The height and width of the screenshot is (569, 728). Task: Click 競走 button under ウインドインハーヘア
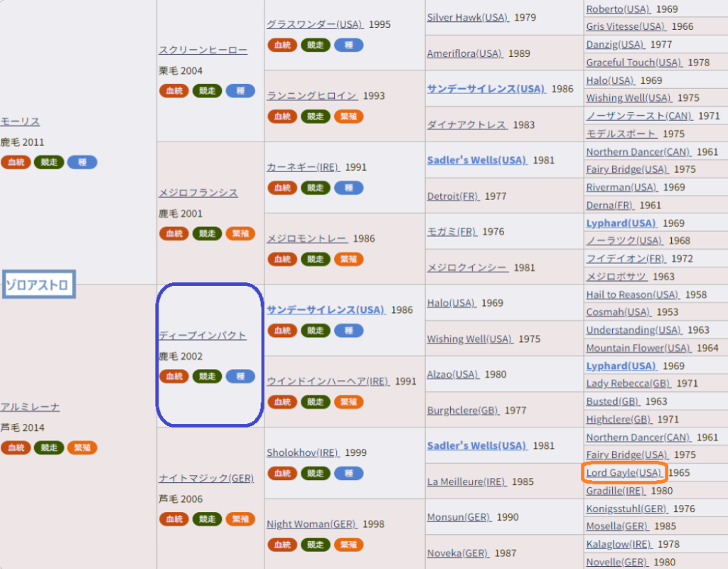click(315, 402)
